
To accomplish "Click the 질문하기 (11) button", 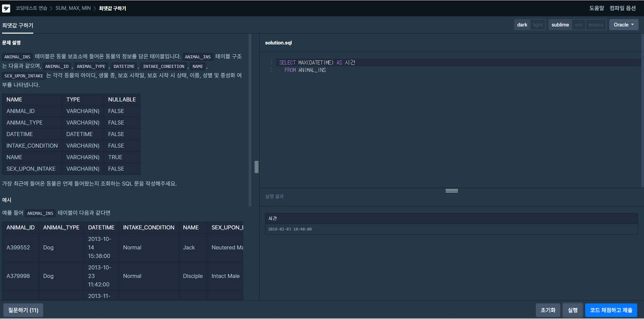I will point(24,310).
